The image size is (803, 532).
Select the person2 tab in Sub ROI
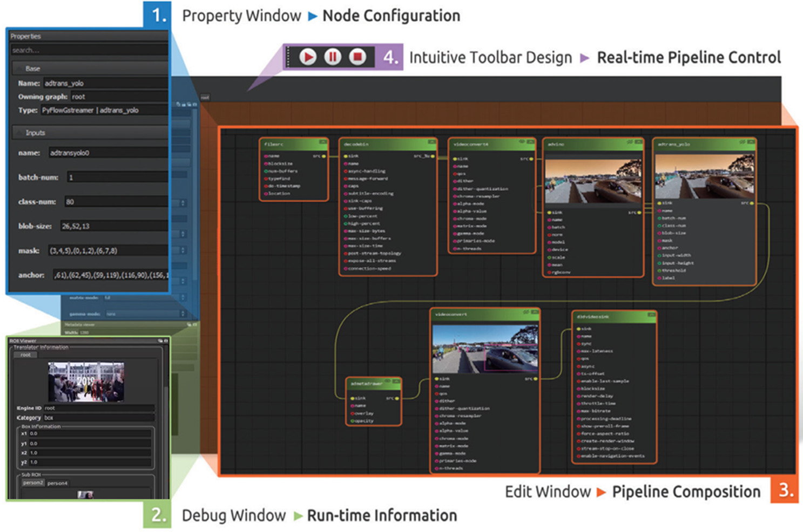click(33, 483)
